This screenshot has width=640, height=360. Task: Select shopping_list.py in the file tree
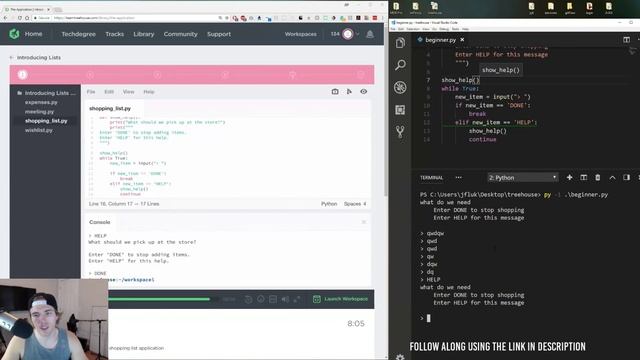point(46,121)
